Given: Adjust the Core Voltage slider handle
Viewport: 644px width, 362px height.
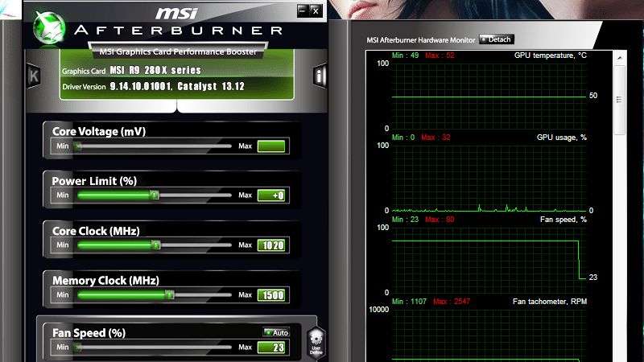Looking at the screenshot, I should (x=78, y=146).
